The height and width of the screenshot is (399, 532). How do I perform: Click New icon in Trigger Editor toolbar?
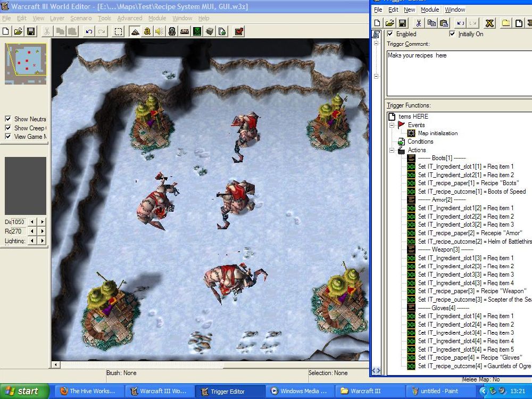point(377,23)
